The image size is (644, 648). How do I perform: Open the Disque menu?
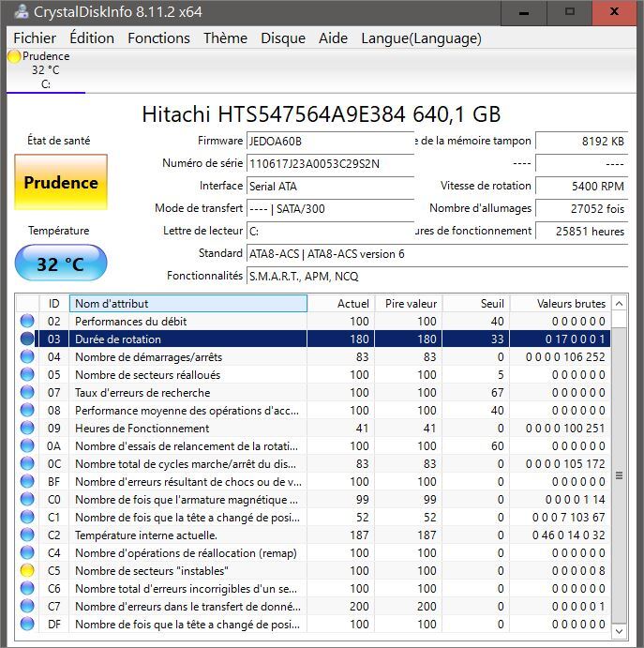[283, 38]
